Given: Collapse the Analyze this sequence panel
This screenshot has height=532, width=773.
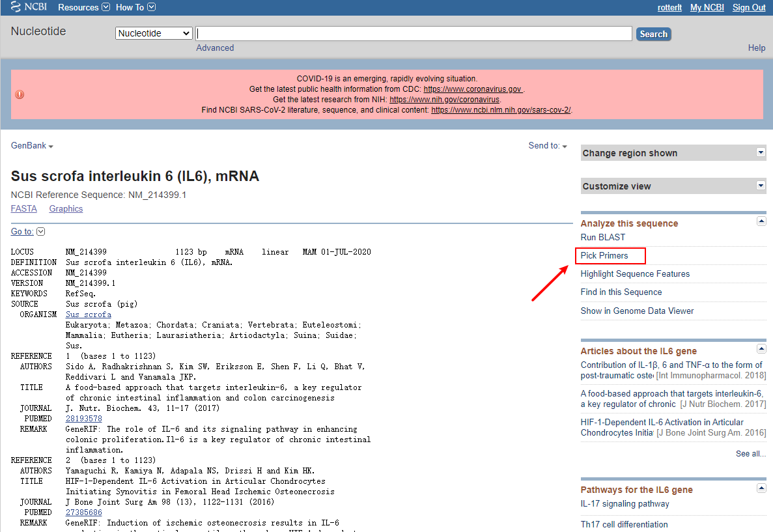Looking at the screenshot, I should [761, 221].
